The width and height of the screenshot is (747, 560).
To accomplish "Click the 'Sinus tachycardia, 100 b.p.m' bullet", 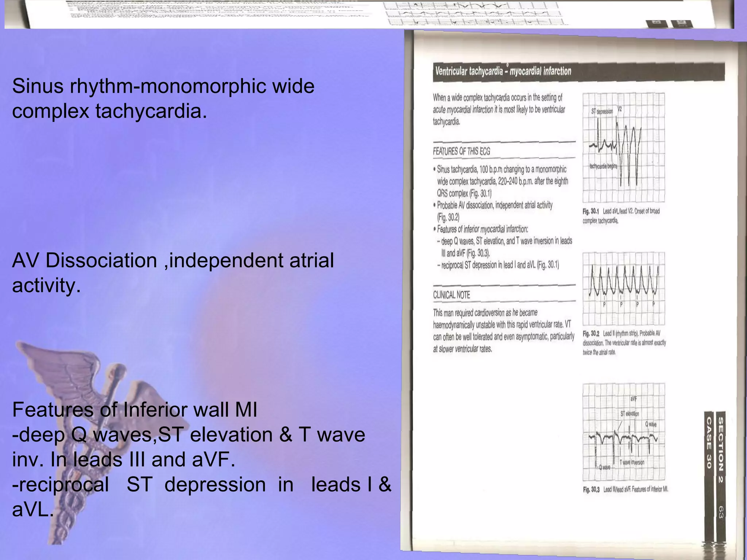I will pyautogui.click(x=500, y=181).
